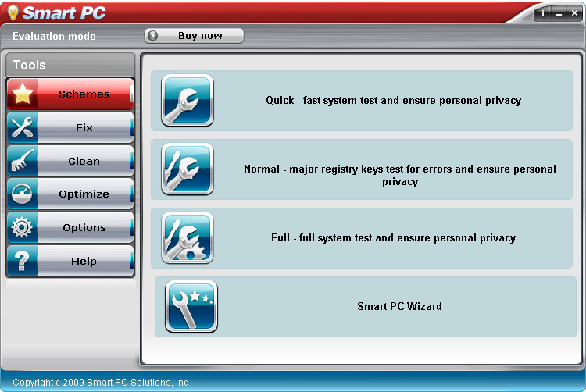Click the gear icon beside Options

[x=23, y=227]
